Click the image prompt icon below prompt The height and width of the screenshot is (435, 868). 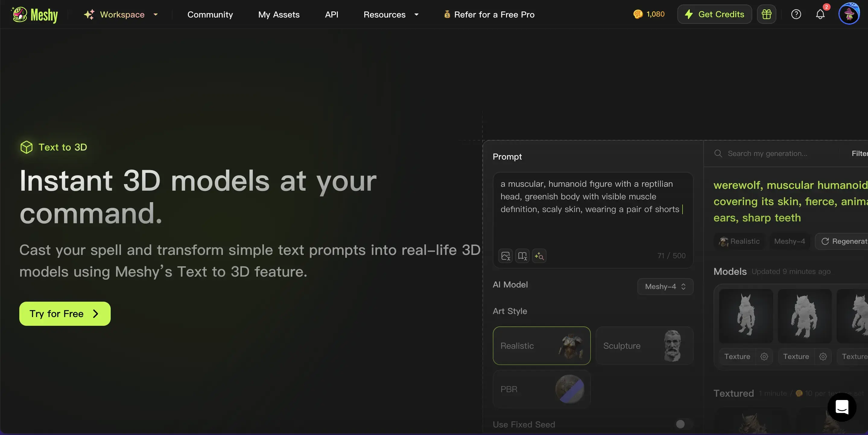(x=505, y=256)
